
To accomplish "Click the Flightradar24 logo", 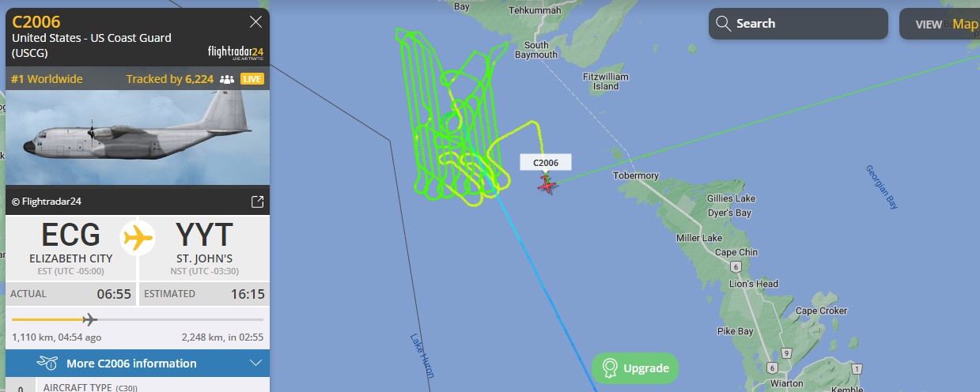I will [x=235, y=53].
